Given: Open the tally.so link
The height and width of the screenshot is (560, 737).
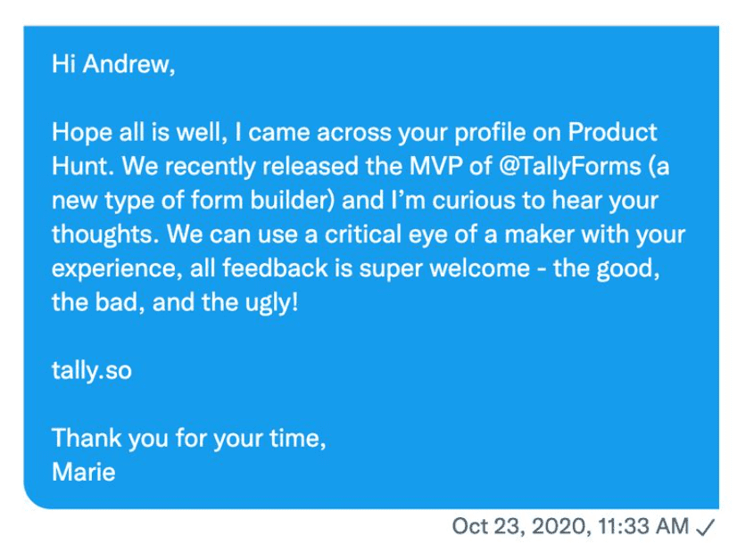Looking at the screenshot, I should point(91,370).
